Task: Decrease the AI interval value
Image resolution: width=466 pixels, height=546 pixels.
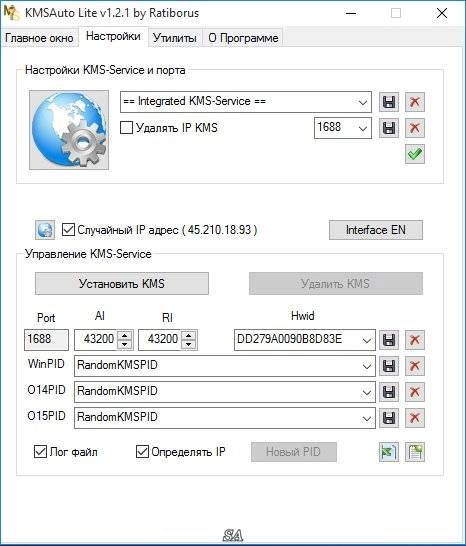Action: click(125, 344)
